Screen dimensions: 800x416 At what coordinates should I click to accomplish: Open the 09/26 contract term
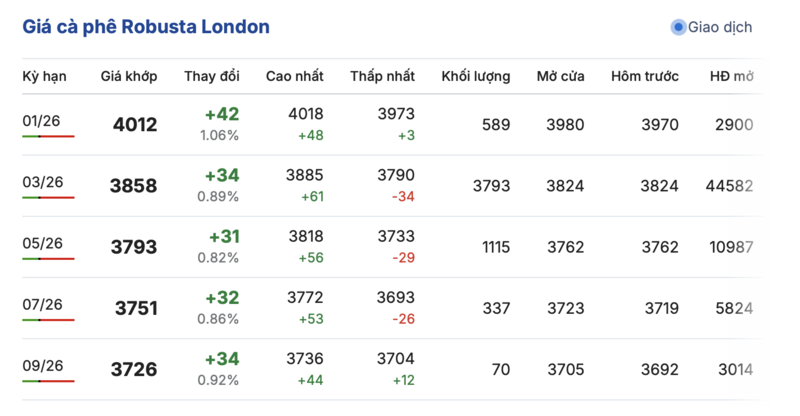[42, 366]
